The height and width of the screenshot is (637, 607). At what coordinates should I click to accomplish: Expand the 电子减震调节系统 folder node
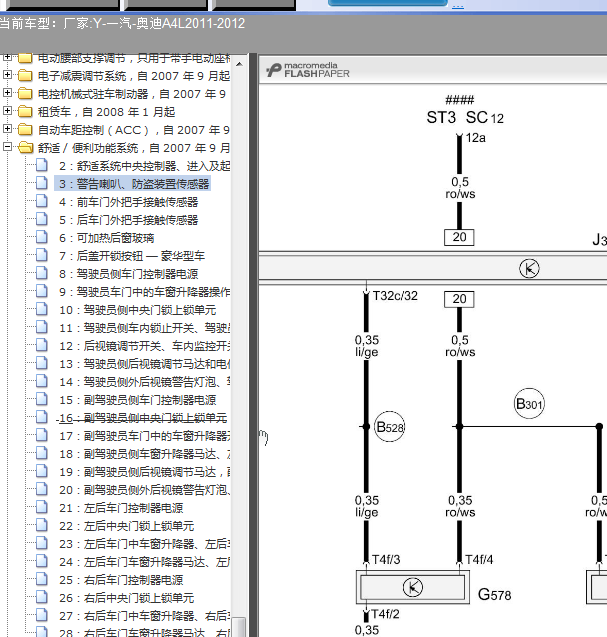7,75
